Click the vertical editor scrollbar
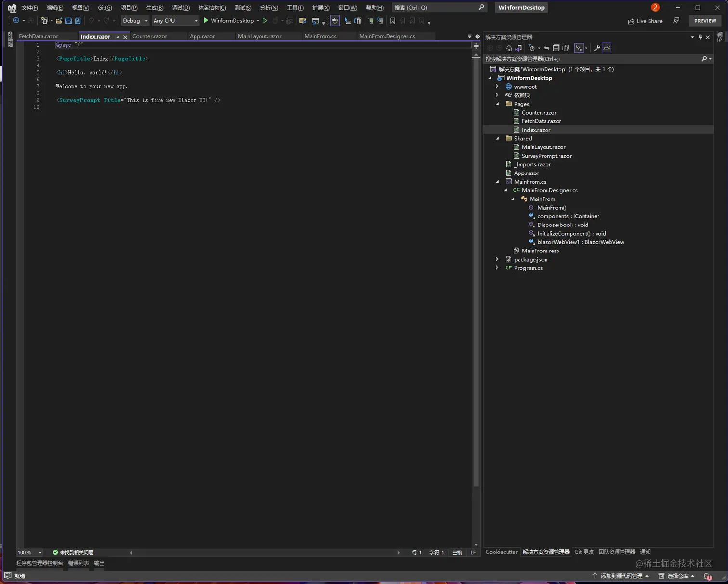The image size is (728, 584). point(476,271)
